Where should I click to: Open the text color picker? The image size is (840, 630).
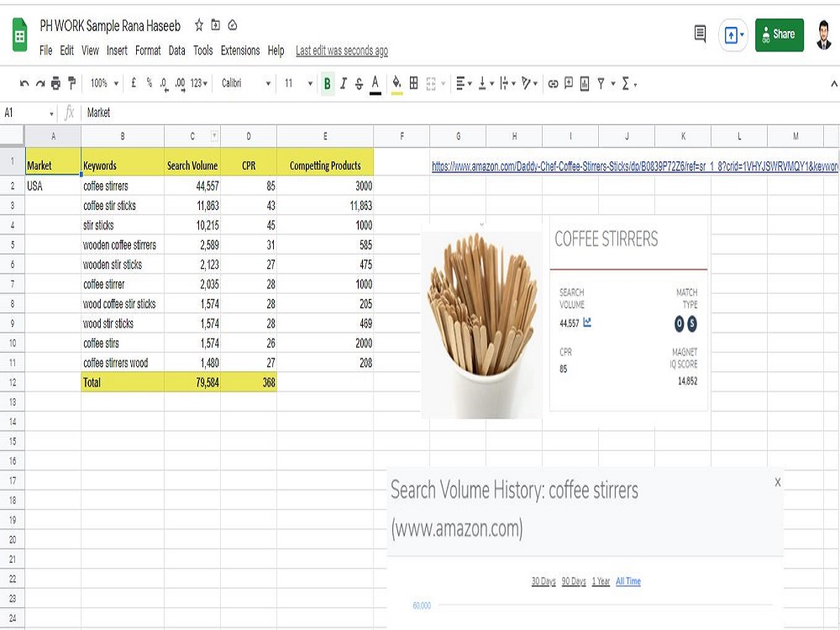[375, 84]
